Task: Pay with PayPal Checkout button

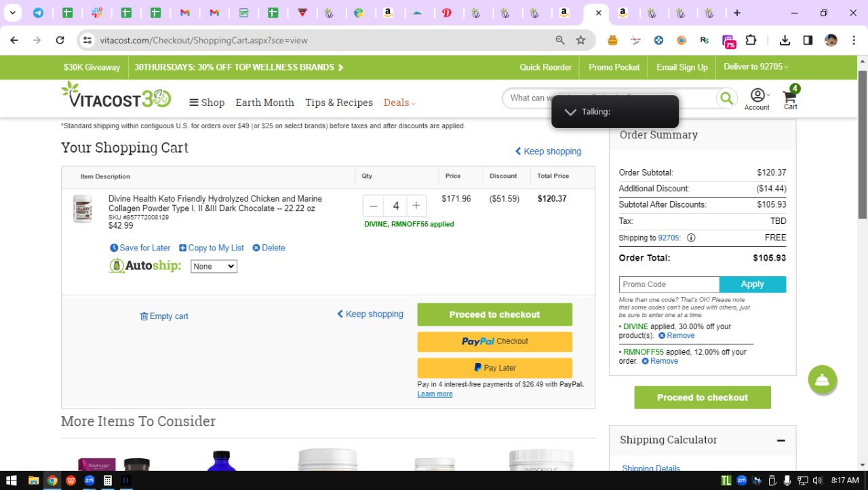Action: click(494, 341)
